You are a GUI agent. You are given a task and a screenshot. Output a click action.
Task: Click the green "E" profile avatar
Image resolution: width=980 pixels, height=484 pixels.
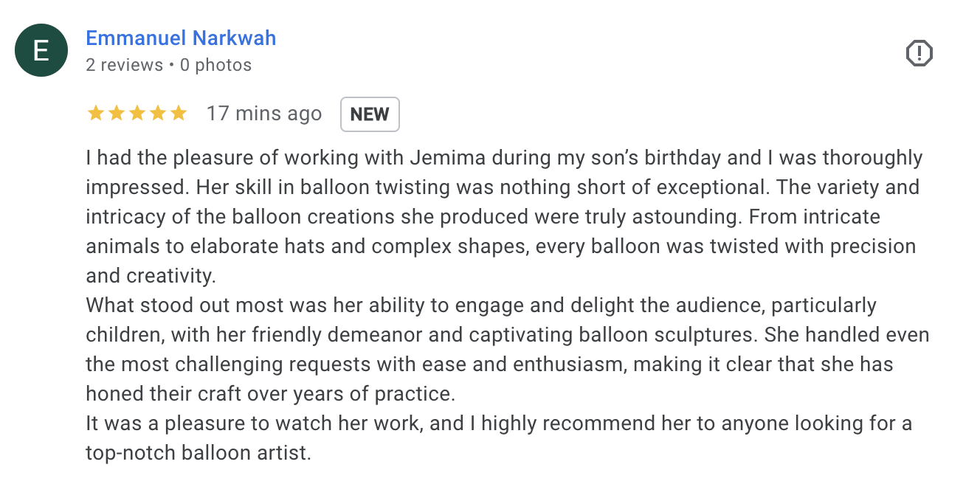click(x=41, y=50)
